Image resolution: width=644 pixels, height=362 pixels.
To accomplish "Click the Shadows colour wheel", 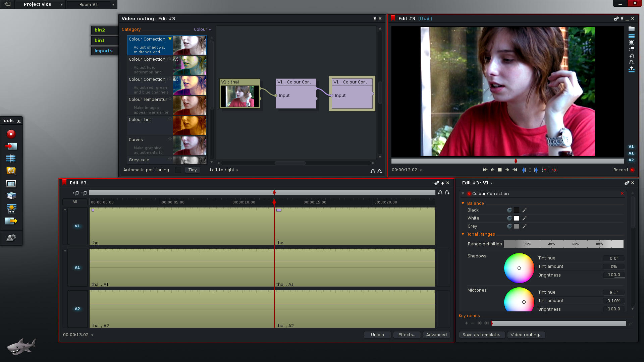I will pos(519,268).
